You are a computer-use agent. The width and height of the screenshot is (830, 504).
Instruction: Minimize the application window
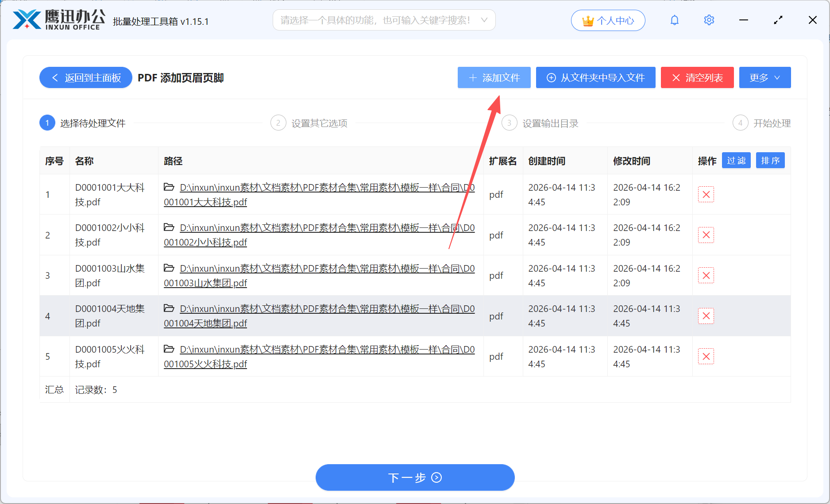click(x=744, y=20)
